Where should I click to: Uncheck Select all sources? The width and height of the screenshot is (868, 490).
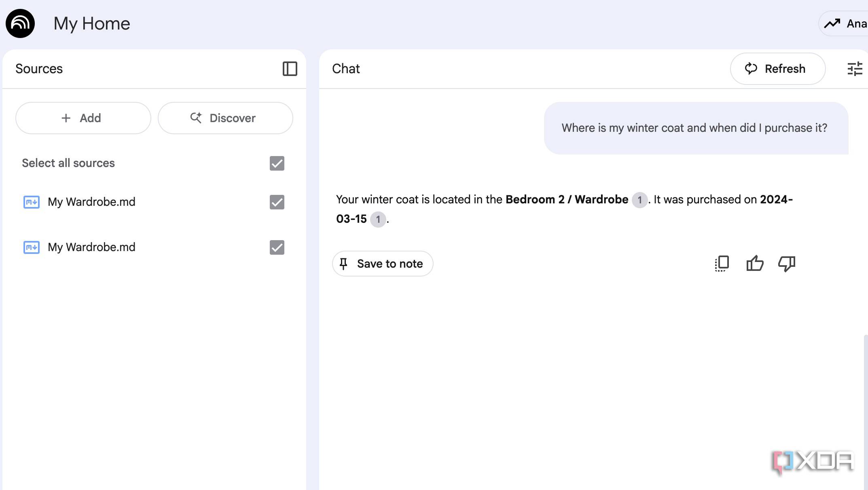[277, 163]
